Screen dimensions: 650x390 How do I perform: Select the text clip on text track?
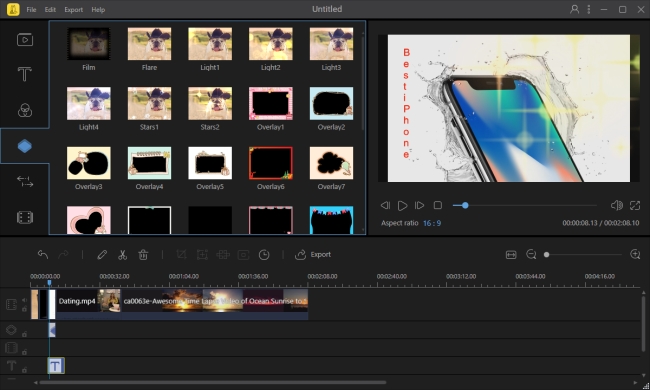coord(56,366)
